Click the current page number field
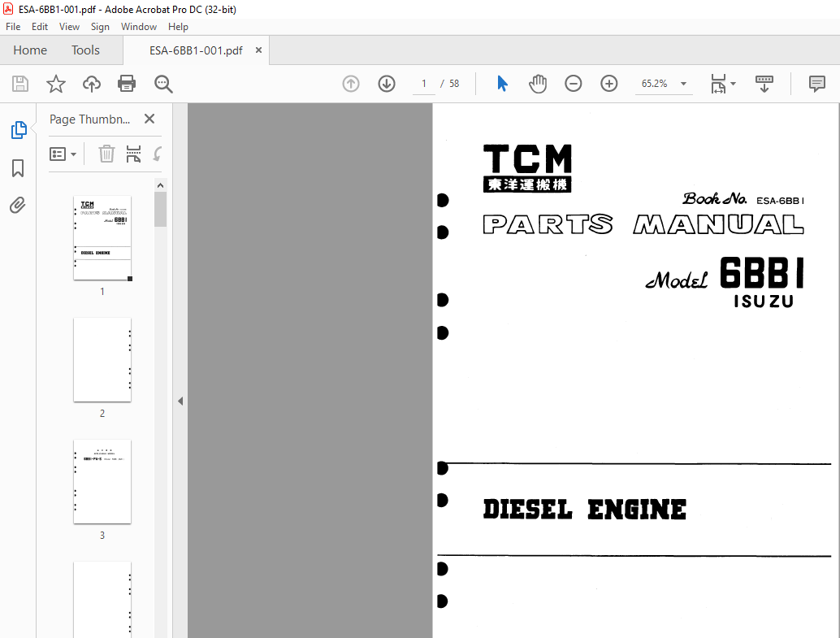 424,84
